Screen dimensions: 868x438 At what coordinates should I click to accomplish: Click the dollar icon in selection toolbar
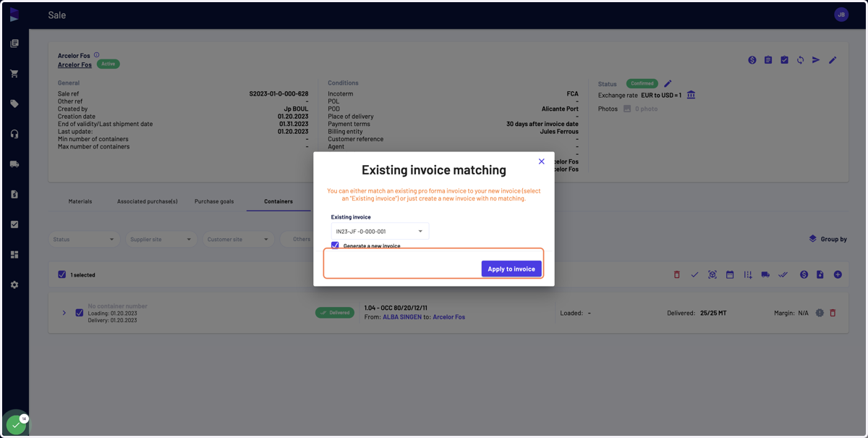804,274
